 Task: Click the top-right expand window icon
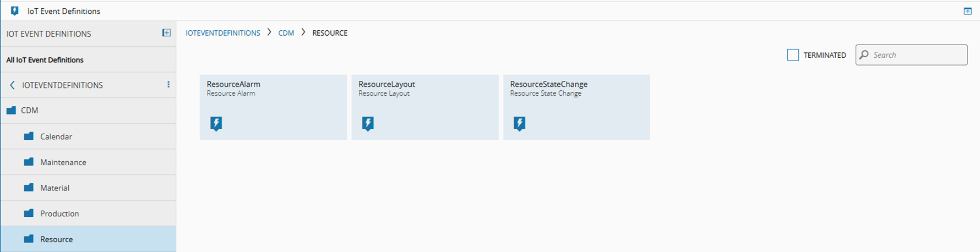click(x=967, y=11)
